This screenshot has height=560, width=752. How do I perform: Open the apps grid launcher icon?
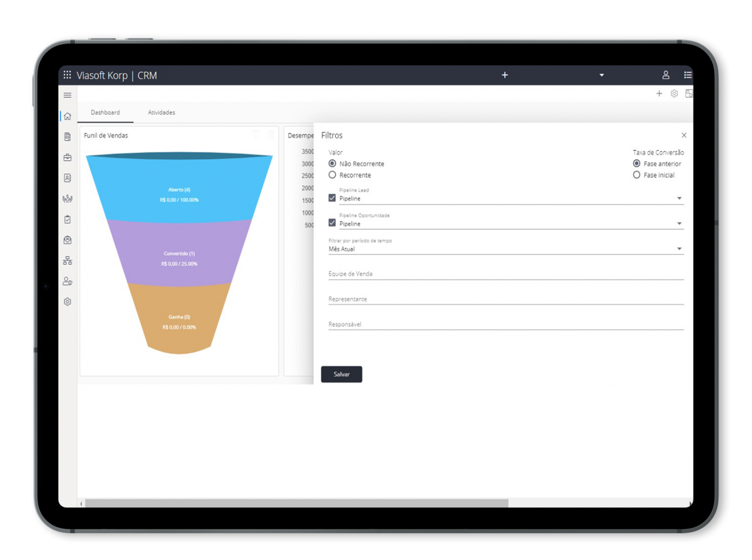(x=67, y=75)
